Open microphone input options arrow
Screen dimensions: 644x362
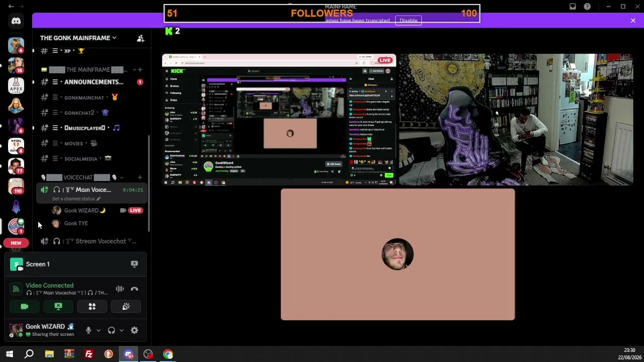pos(98,330)
